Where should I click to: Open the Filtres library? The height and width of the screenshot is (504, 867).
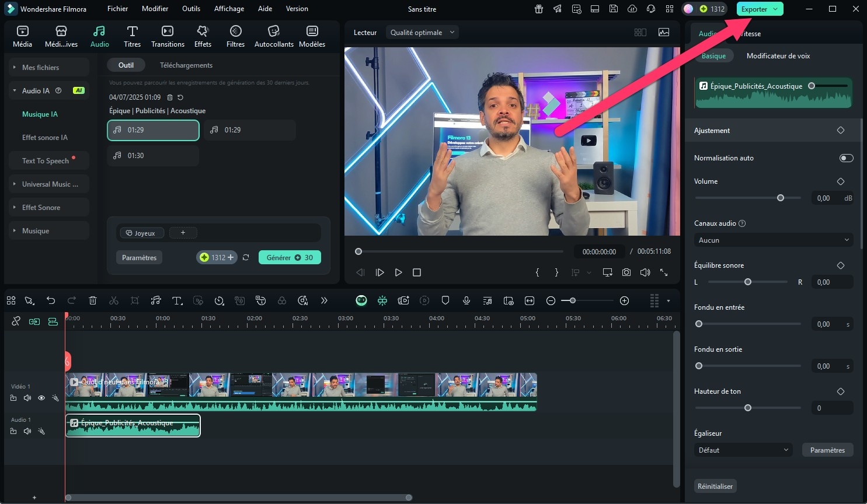pos(235,37)
